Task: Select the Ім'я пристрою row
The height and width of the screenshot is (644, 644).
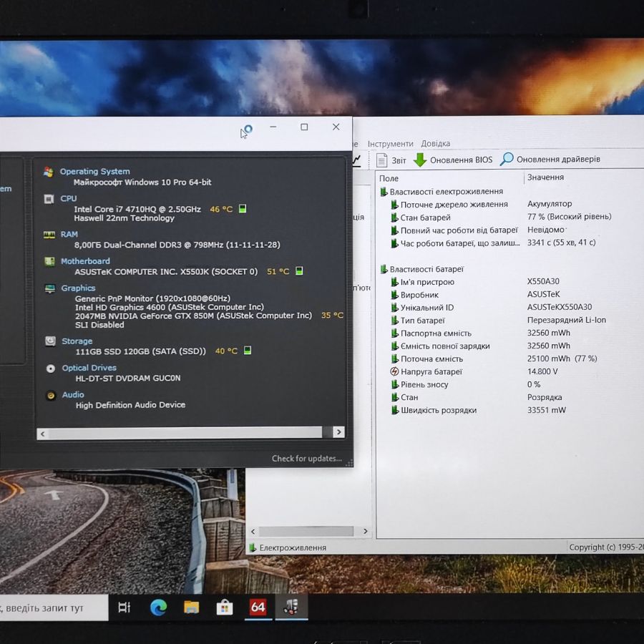Action: pos(423,282)
